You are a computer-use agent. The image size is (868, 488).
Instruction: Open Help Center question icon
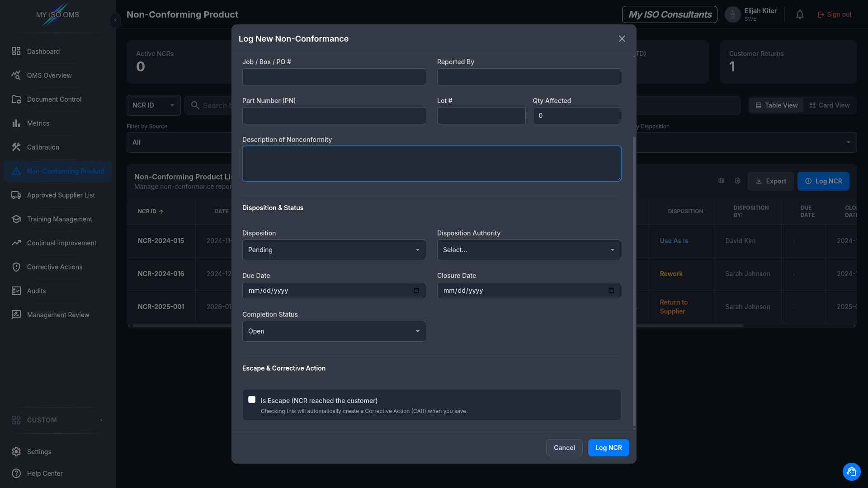(16, 474)
